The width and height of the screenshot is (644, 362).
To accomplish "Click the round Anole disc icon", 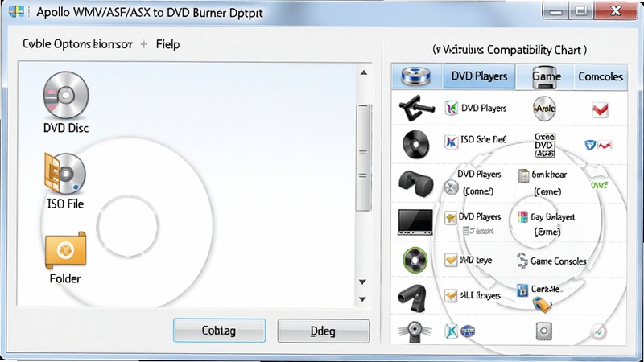I will click(544, 109).
